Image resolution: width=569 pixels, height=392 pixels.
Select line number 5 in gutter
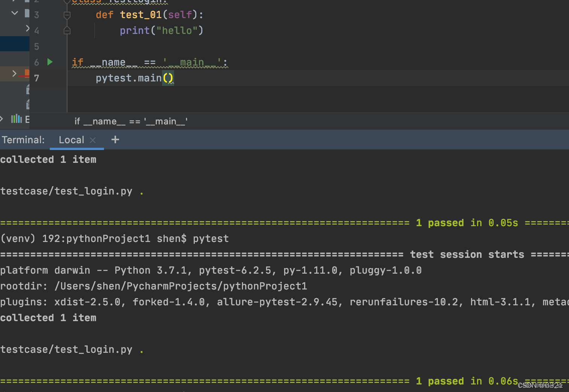(37, 46)
